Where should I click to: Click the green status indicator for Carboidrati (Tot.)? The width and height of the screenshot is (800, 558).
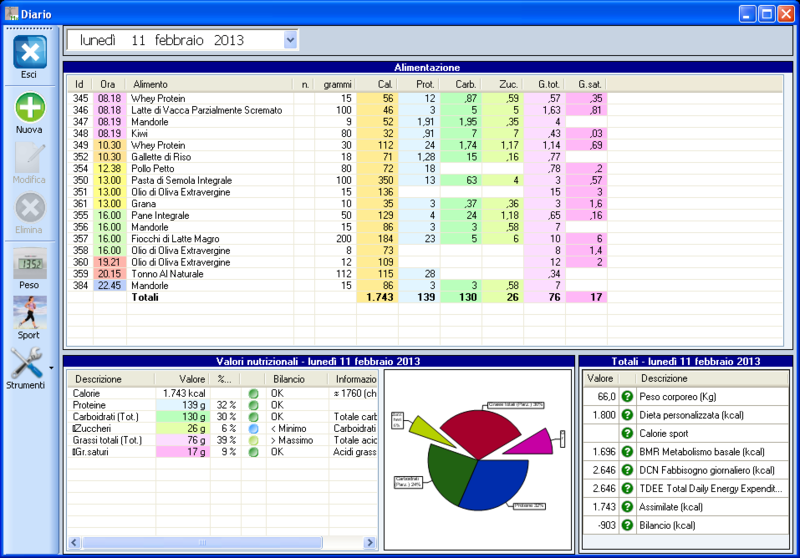[x=253, y=417]
